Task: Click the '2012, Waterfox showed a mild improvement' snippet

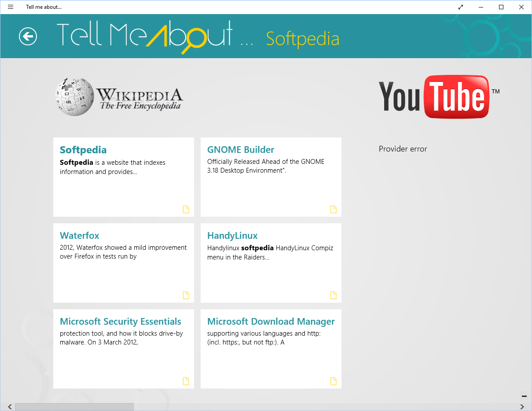Action: (123, 252)
